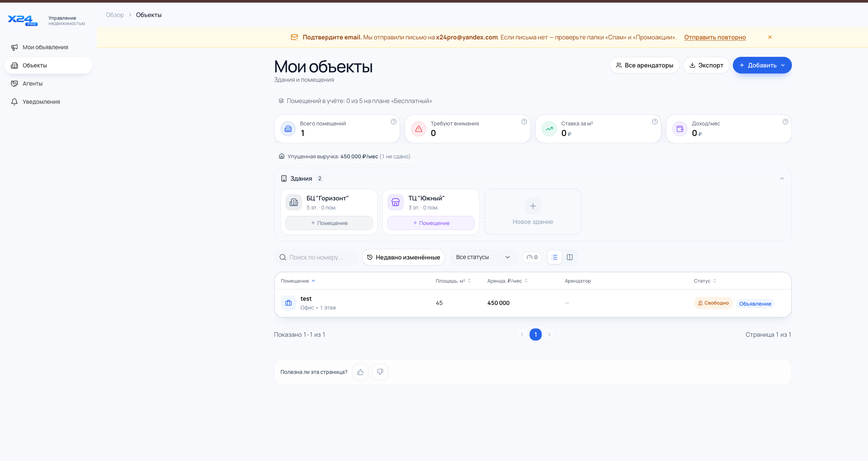Viewport: 868px width, 461px height.
Task: Open the Добавить dropdown button
Action: click(762, 65)
